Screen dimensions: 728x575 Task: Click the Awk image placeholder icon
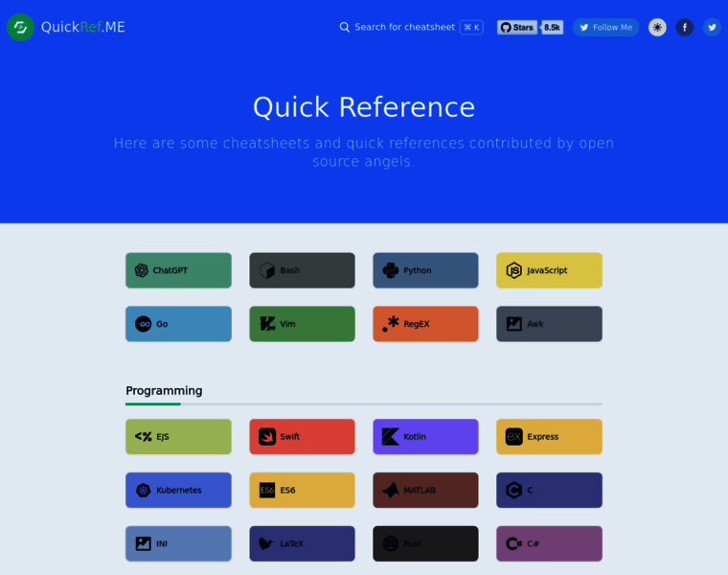[x=514, y=324]
